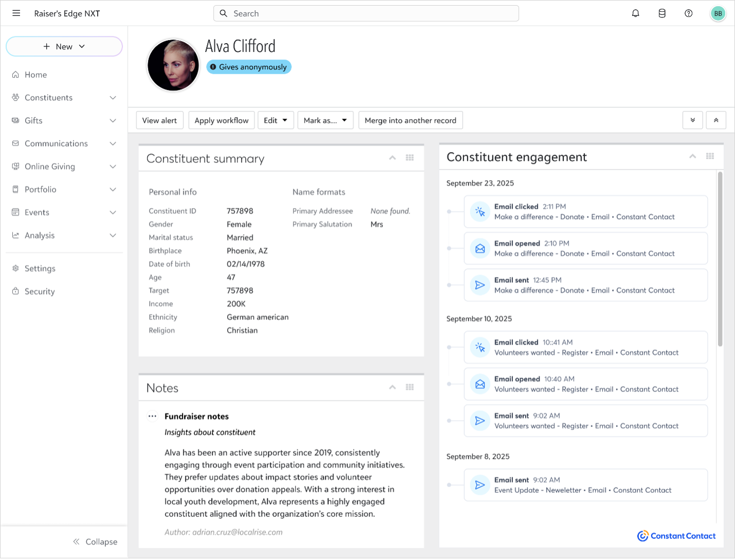The width and height of the screenshot is (735, 560).
Task: Click the 2:11 PM Email clicked icon
Action: (x=480, y=212)
